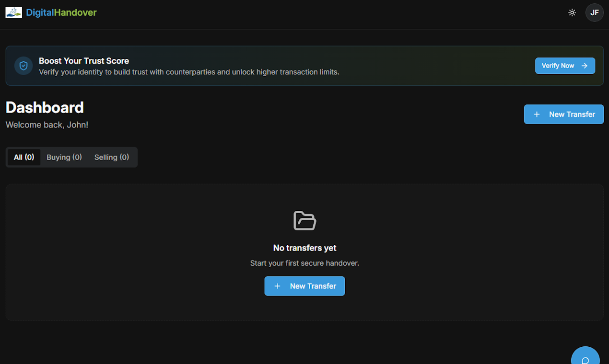Click the plus icon in the empty-state New Transfer

[x=277, y=286]
